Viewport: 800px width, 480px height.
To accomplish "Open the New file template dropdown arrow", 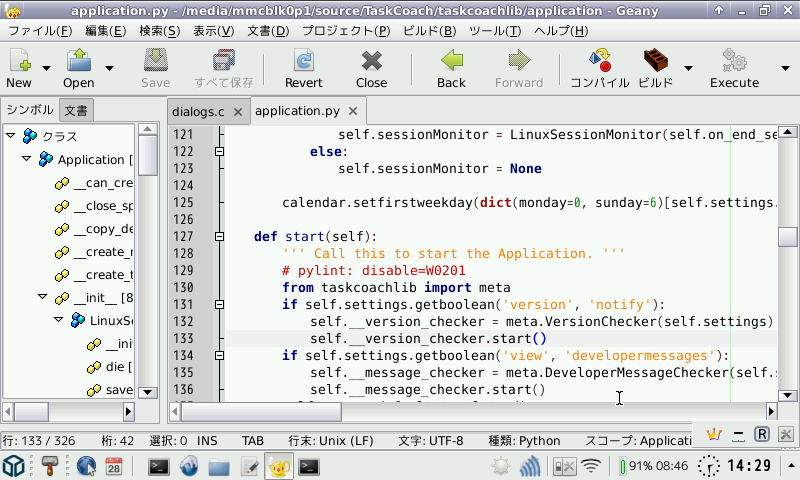I will pos(46,68).
